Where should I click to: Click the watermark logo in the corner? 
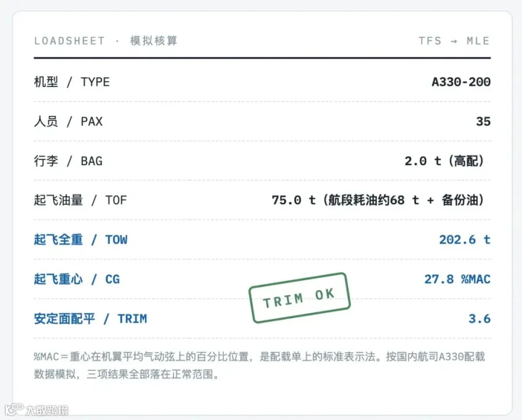(x=37, y=410)
